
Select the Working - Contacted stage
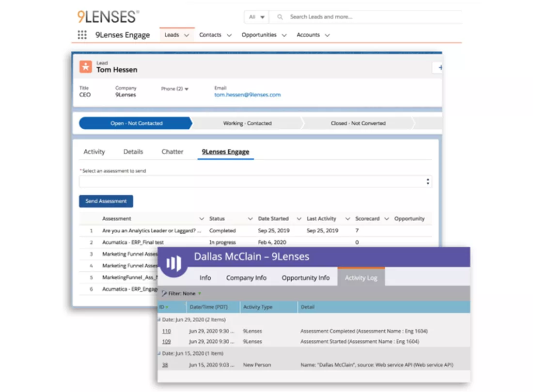[x=248, y=123]
